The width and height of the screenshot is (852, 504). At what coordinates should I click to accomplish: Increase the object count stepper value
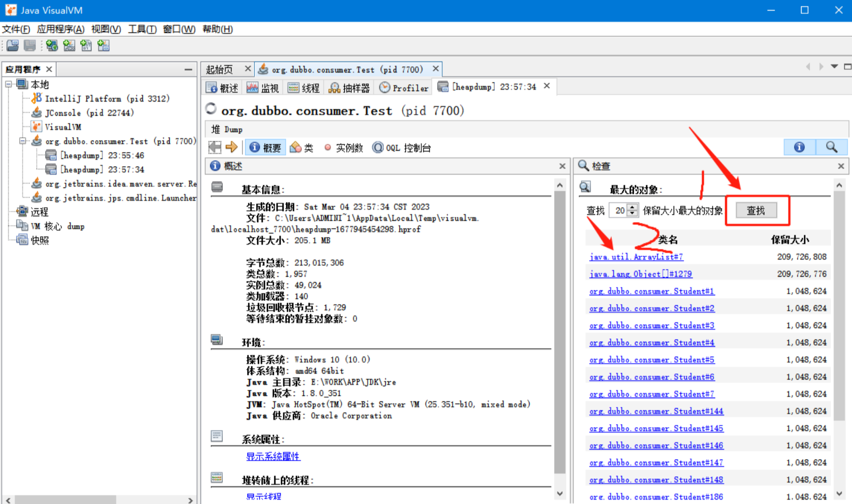[x=632, y=207]
